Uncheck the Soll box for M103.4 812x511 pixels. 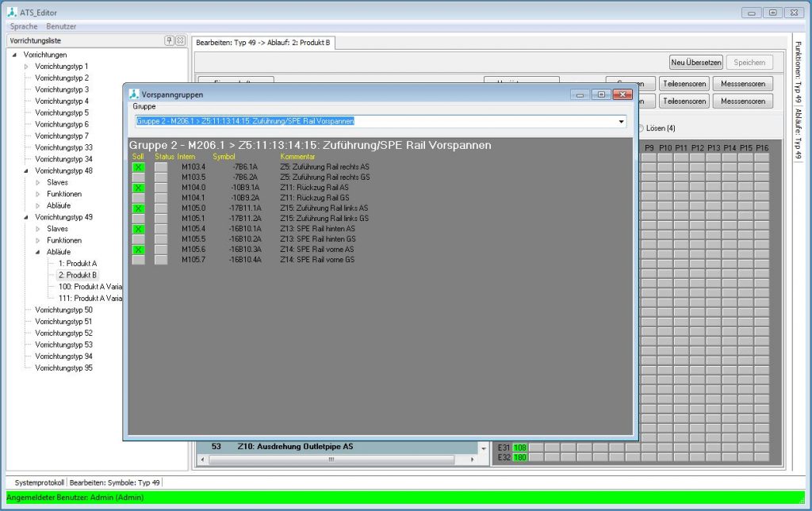pyautogui.click(x=138, y=167)
